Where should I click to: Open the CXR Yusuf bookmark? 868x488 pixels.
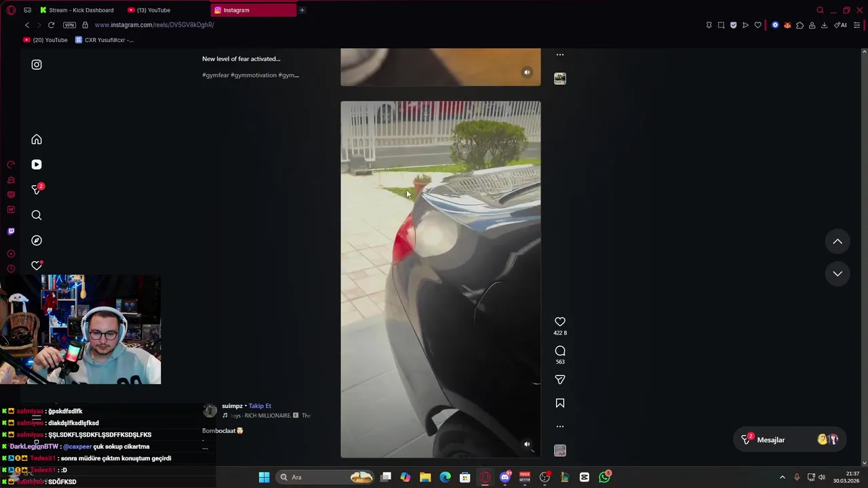pyautogui.click(x=105, y=40)
